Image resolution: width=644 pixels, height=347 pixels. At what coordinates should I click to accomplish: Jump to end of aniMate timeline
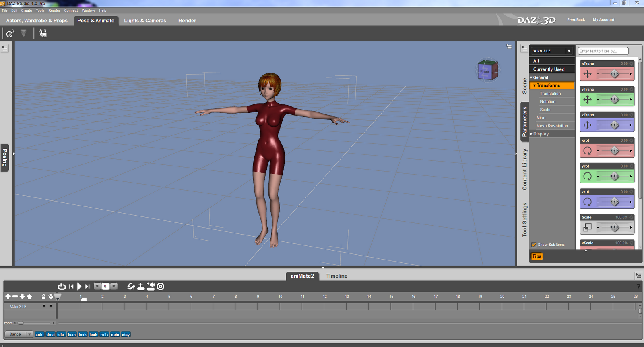tap(87, 286)
